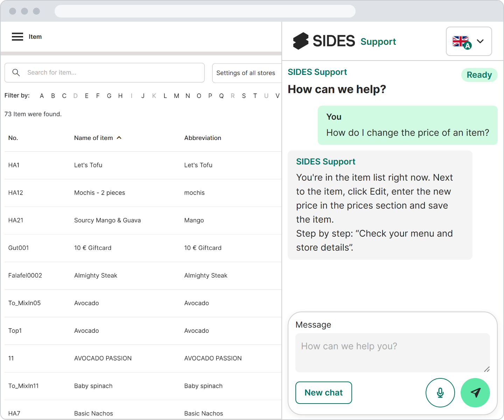Viewport: 504px width, 420px height.
Task: Open the Sourcy Mango & Guava item
Action: 107,220
